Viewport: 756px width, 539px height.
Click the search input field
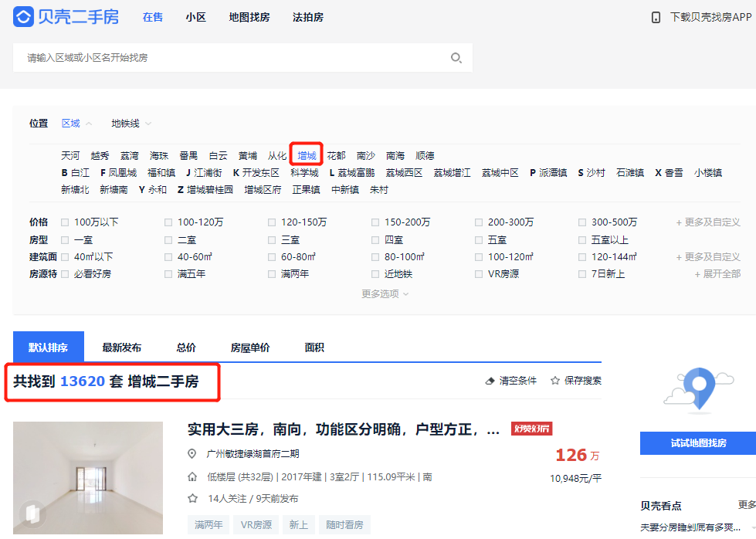pos(232,58)
